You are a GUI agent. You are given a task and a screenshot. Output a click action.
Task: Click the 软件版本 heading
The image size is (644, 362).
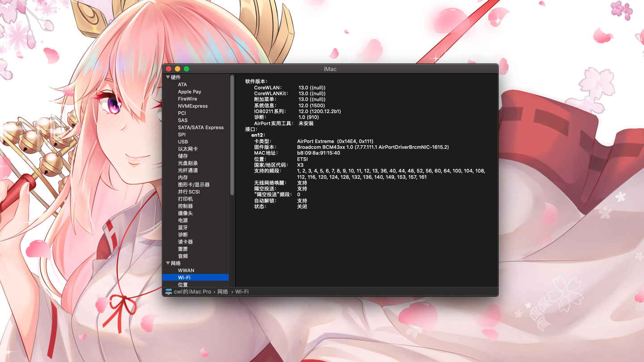coord(257,81)
